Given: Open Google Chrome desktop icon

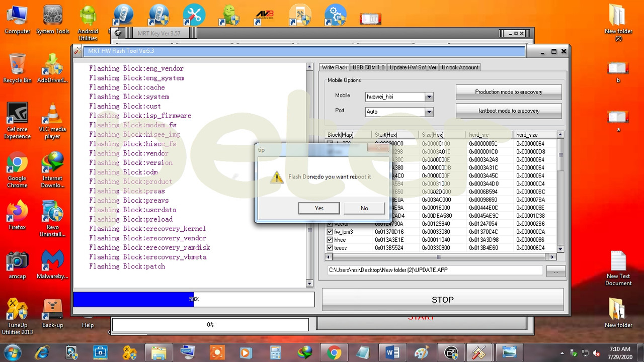Looking at the screenshot, I should coord(17,170).
